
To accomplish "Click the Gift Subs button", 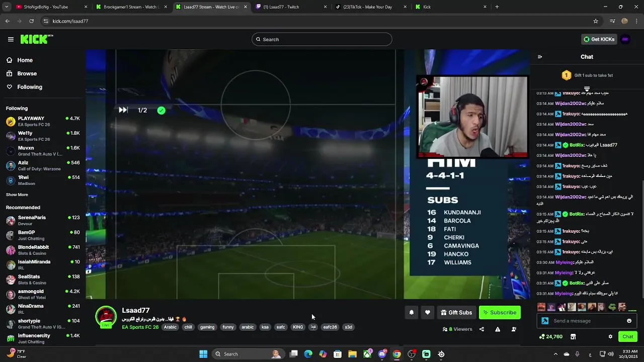I will tap(456, 313).
